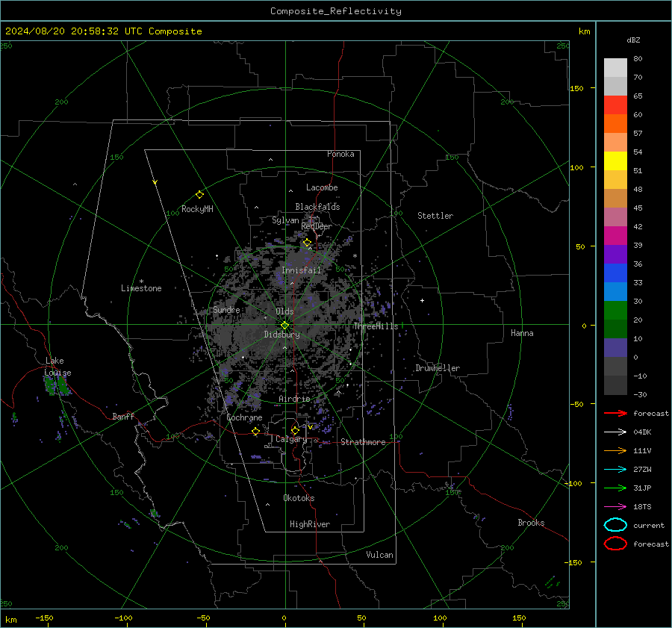Click the Cochrane label
The width and height of the screenshot is (672, 628).
click(x=244, y=417)
